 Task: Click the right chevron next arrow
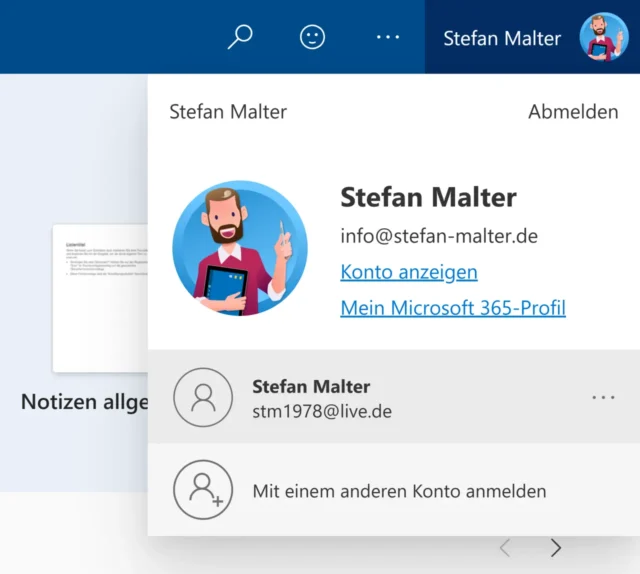coord(556,548)
